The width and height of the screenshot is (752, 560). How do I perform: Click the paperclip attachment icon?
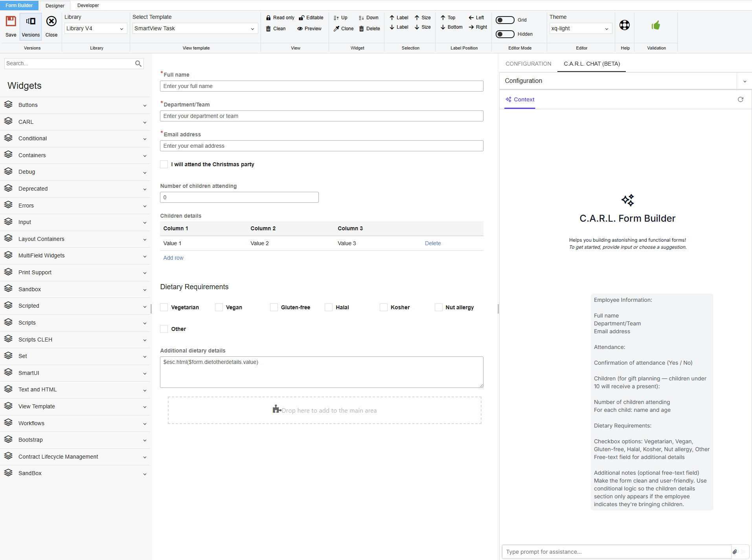[x=735, y=552]
